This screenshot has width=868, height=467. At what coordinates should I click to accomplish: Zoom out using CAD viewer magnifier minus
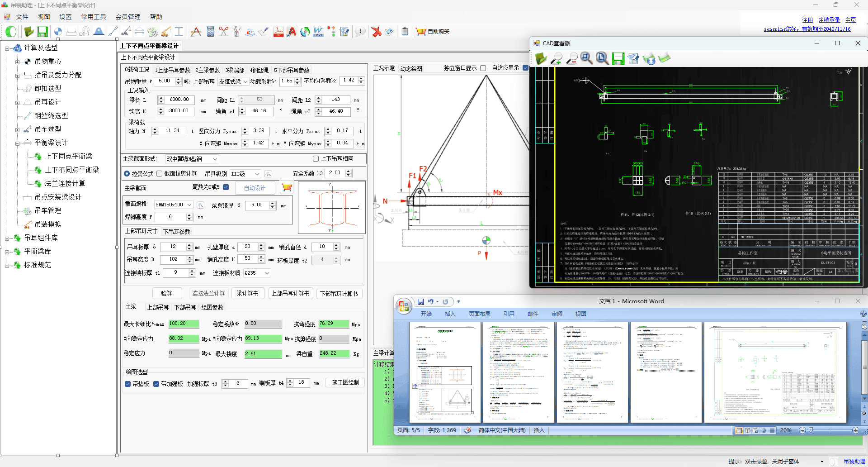click(x=572, y=58)
